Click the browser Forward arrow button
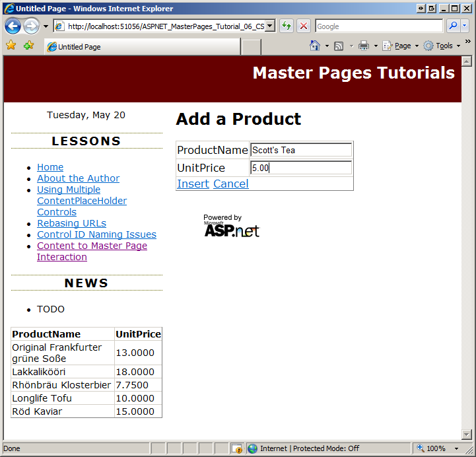 point(31,26)
